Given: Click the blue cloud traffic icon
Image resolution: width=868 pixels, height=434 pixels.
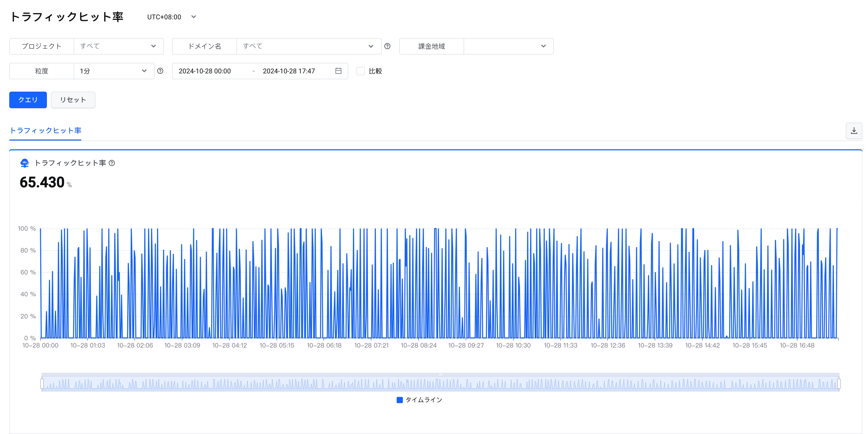Looking at the screenshot, I should point(24,163).
